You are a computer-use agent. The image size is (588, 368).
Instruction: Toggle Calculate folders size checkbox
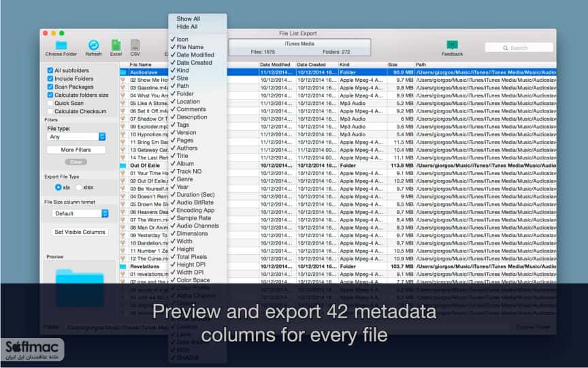[x=50, y=95]
